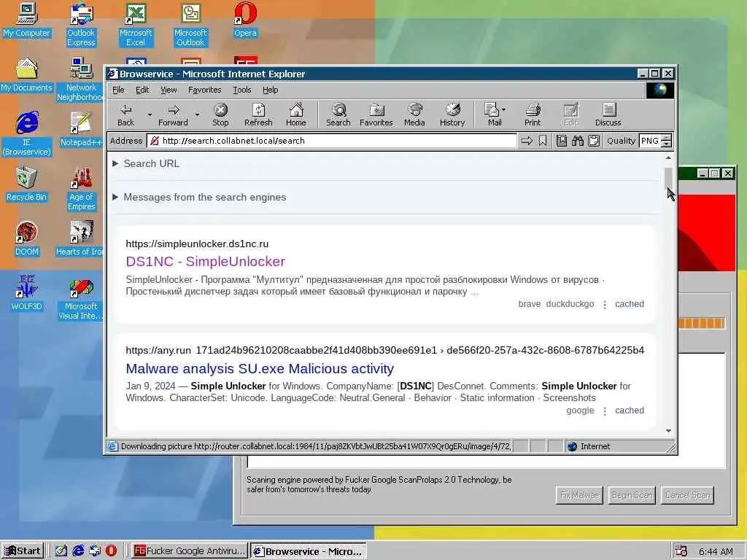Click the Show Desktop quick launch icon
This screenshot has height=560, width=747.
point(61,551)
